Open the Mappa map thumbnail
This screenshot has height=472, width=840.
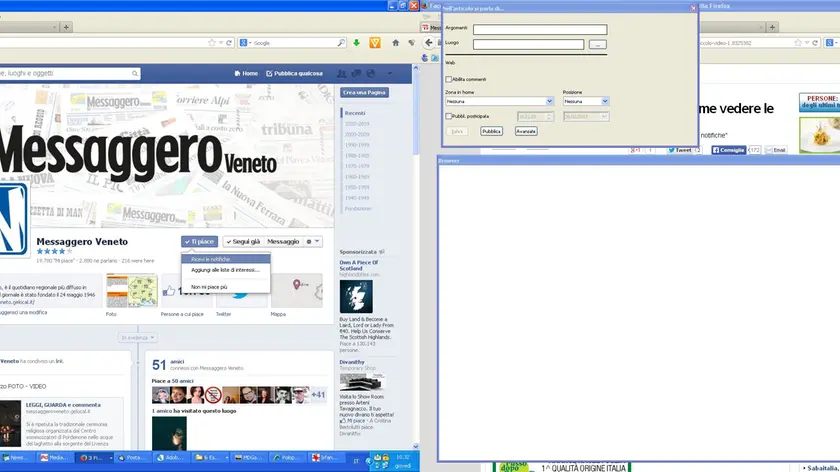point(296,291)
